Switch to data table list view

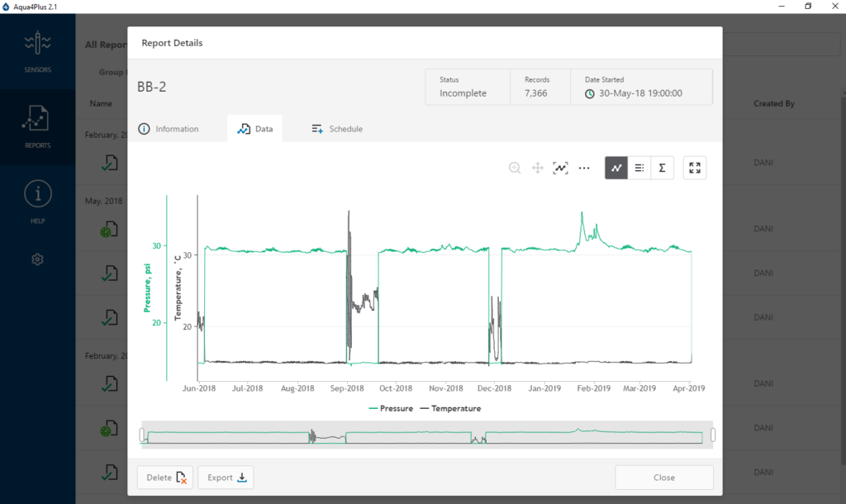639,168
